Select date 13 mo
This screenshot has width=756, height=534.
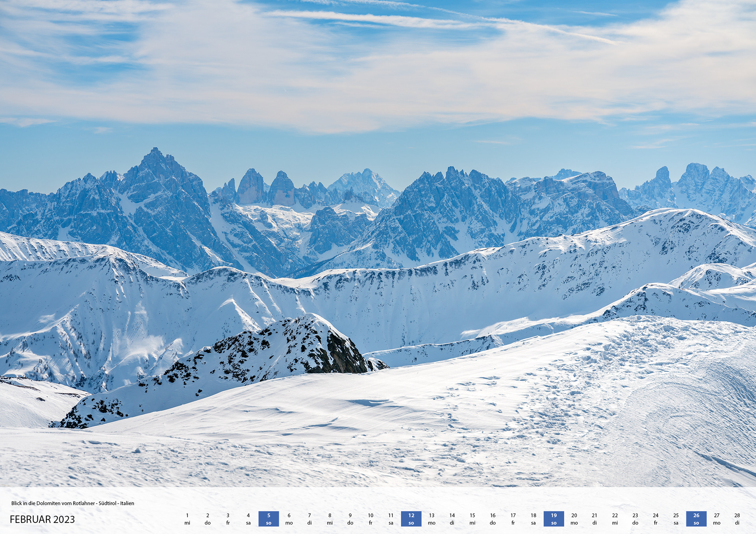432,519
